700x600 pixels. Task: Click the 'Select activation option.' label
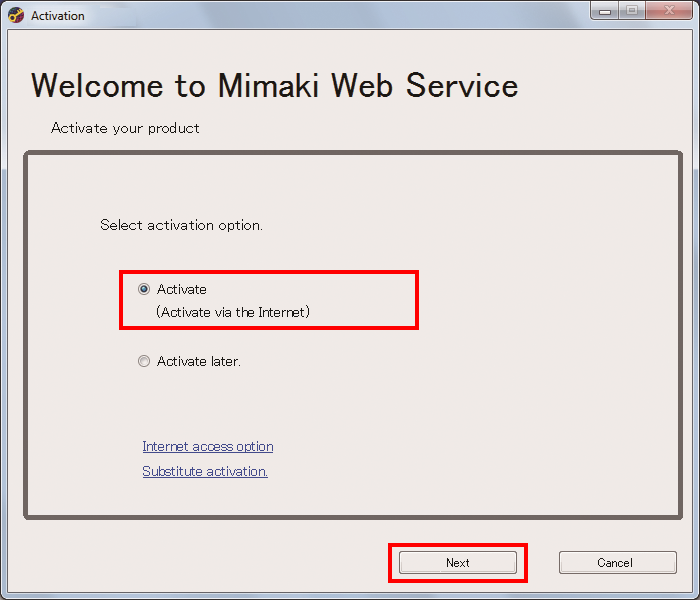[181, 225]
